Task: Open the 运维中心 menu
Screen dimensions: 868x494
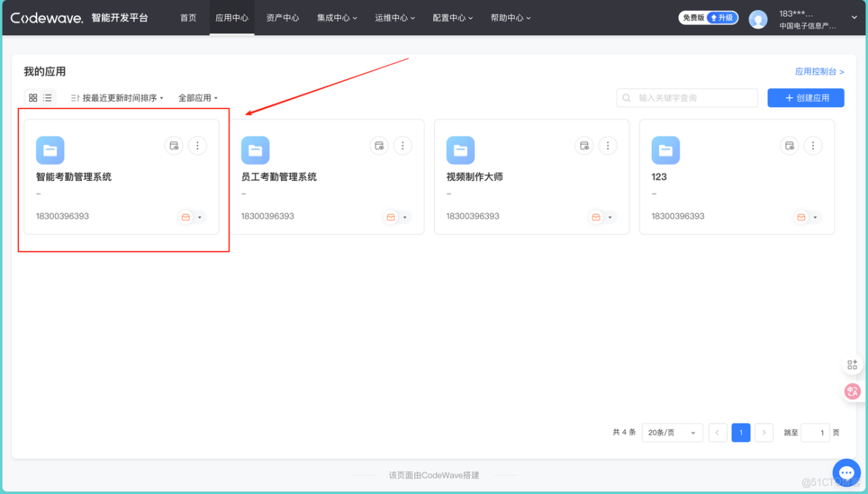Action: (394, 18)
